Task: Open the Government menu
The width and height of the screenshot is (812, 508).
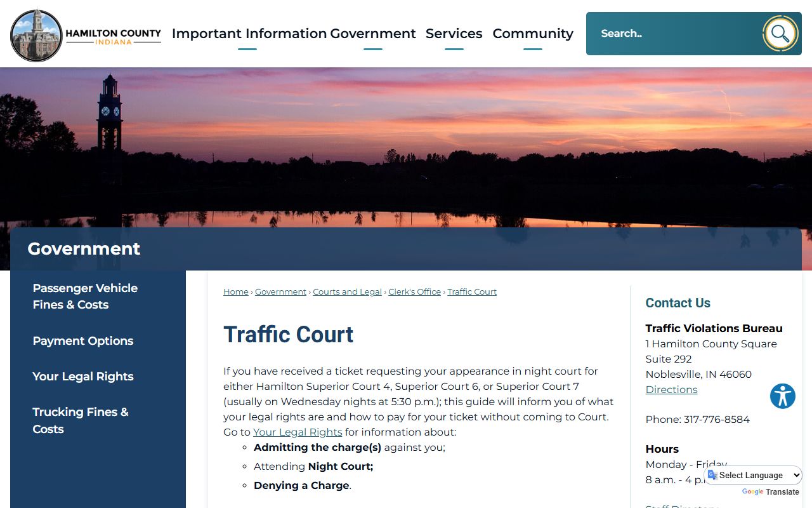Action: click(373, 34)
